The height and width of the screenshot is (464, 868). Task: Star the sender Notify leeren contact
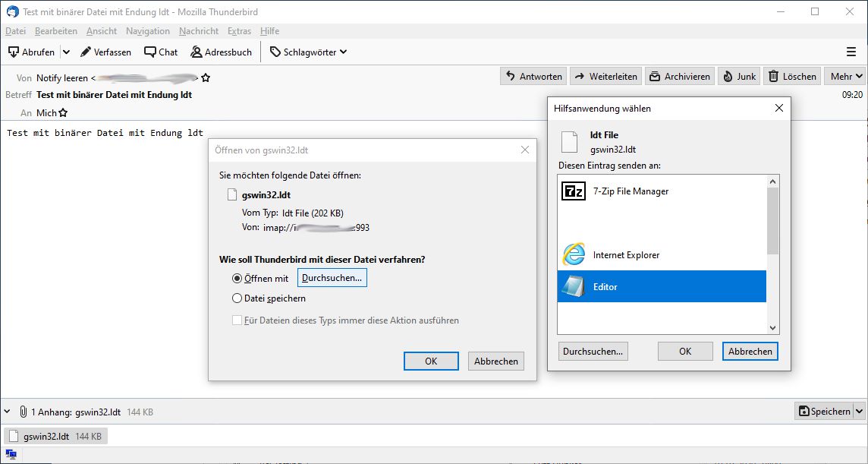(206, 78)
